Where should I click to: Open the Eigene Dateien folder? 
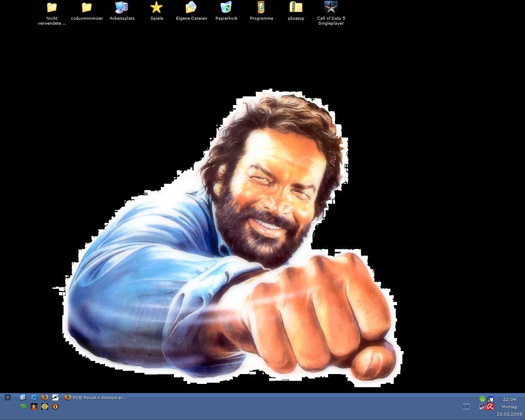click(x=191, y=8)
